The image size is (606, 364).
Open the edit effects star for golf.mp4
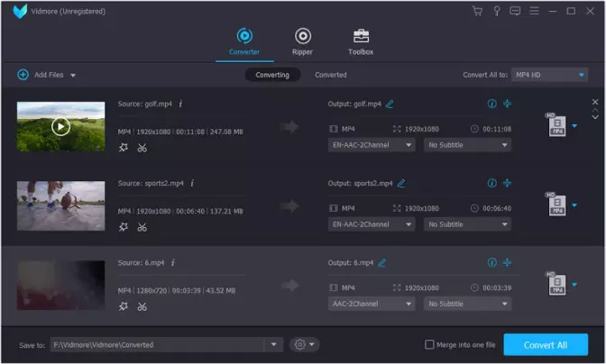click(124, 148)
